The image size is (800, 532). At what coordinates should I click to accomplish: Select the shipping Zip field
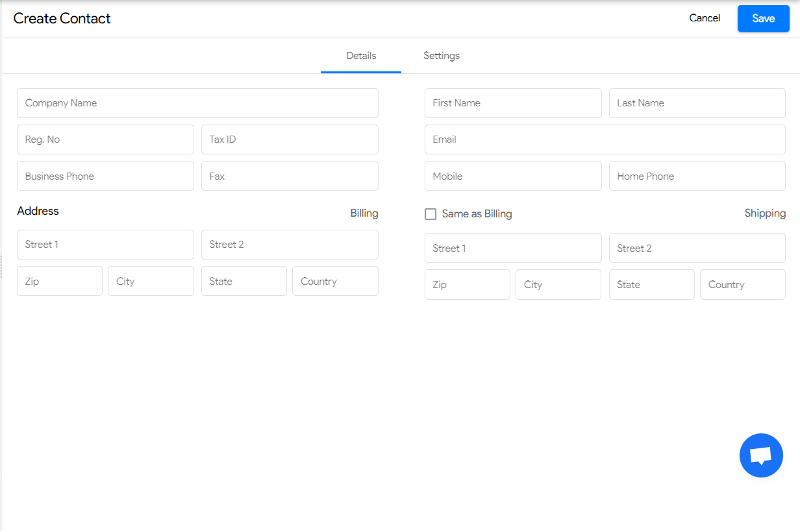coord(468,285)
